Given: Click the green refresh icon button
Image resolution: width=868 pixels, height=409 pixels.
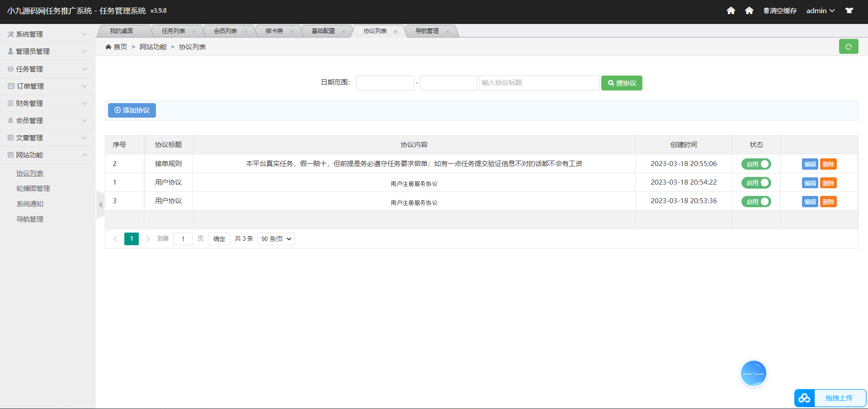Looking at the screenshot, I should [849, 47].
